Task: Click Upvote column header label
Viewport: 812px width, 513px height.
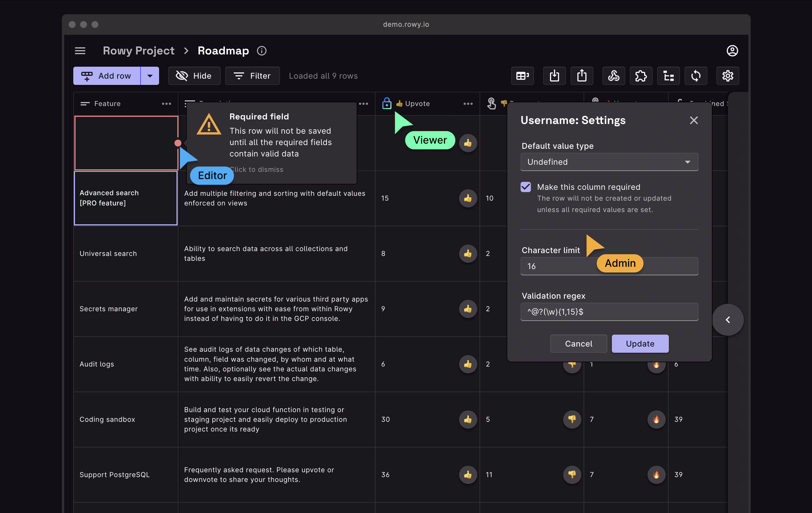Action: tap(417, 104)
